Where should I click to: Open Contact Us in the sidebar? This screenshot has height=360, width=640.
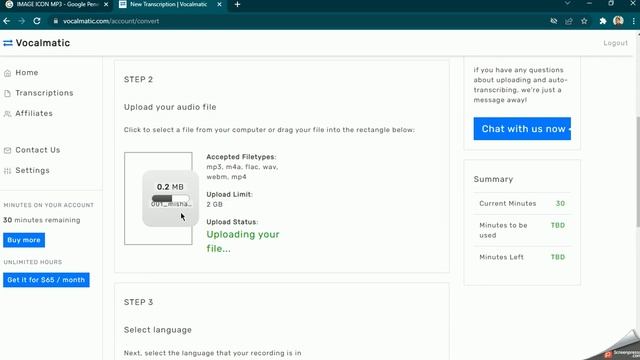38,150
